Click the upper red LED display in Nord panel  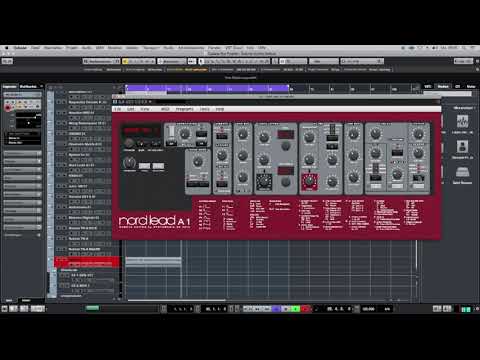[286, 134]
